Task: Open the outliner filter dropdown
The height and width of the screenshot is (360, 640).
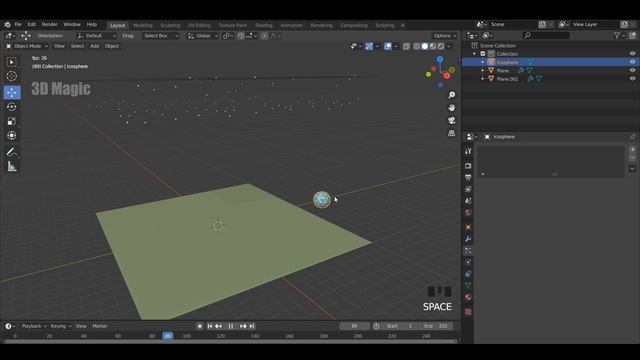Action: pos(619,36)
